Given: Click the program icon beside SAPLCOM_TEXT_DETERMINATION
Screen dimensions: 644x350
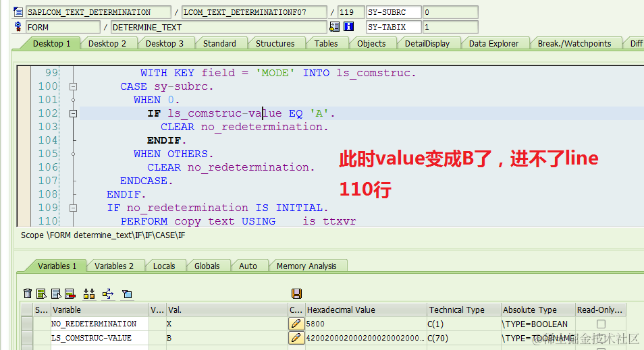Looking at the screenshot, I should click(x=18, y=12).
